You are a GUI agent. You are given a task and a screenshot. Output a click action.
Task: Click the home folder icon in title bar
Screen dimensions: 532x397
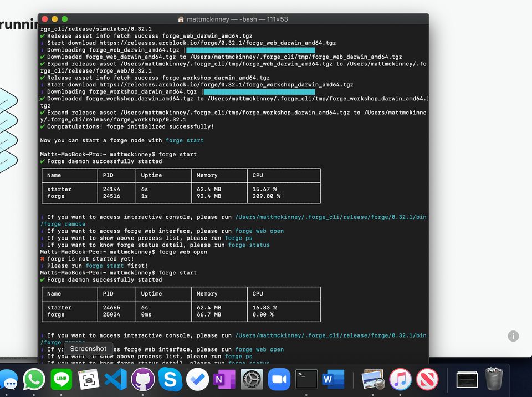181,19
